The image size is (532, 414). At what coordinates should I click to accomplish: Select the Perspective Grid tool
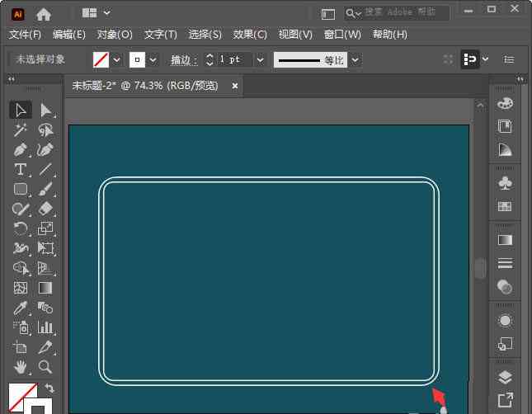pos(45,268)
